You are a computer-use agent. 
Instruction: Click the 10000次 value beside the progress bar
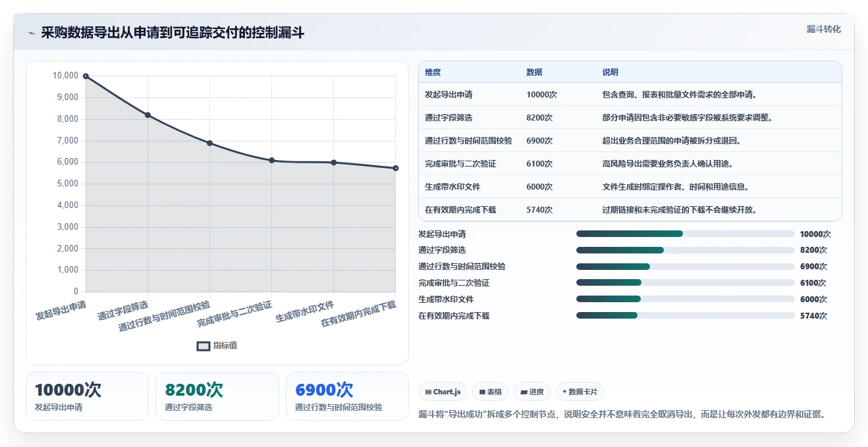(815, 234)
